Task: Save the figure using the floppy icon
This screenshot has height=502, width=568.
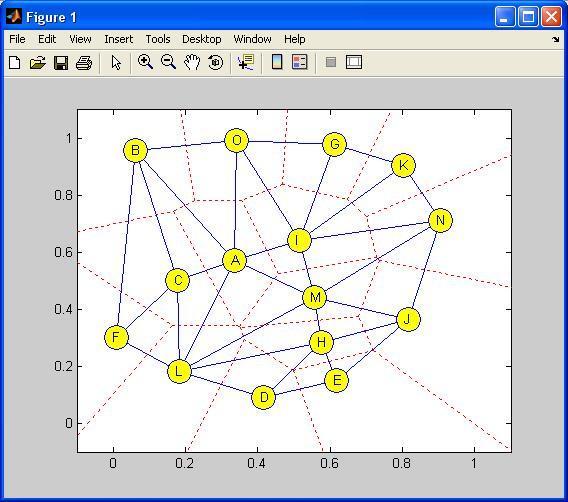Action: (x=61, y=63)
